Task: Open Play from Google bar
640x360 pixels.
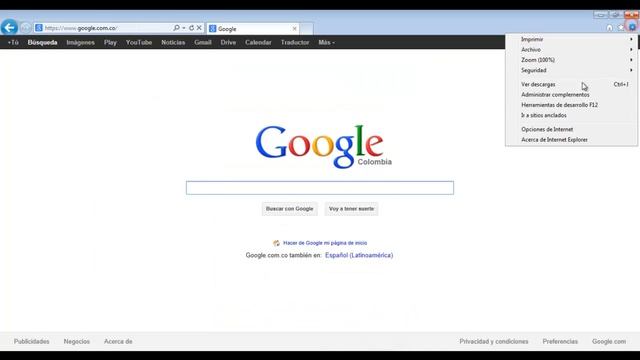Action: [x=110, y=42]
